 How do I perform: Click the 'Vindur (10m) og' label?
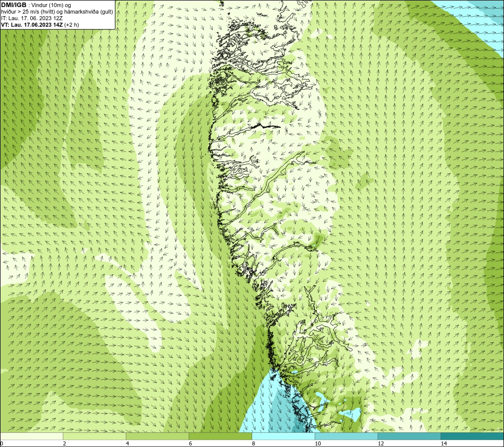point(51,5)
